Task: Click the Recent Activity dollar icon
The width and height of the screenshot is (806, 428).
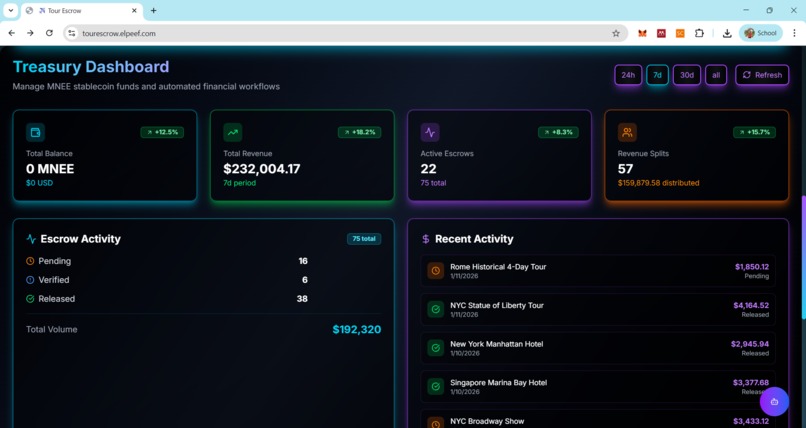Action: [x=426, y=239]
